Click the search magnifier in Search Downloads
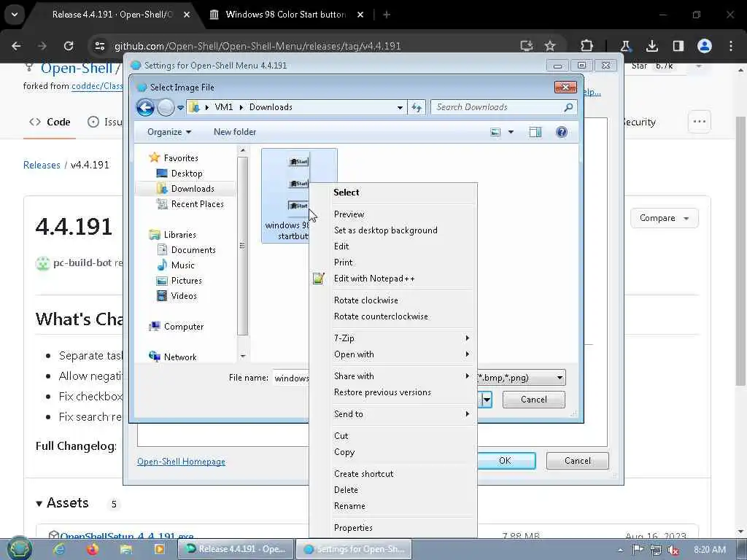Screen dimensions: 747x560 click(x=568, y=108)
